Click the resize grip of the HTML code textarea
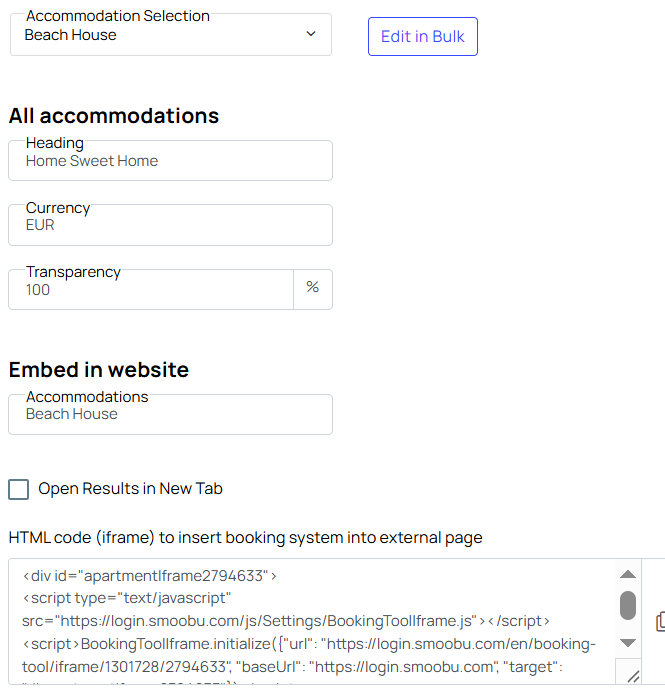 [x=633, y=676]
